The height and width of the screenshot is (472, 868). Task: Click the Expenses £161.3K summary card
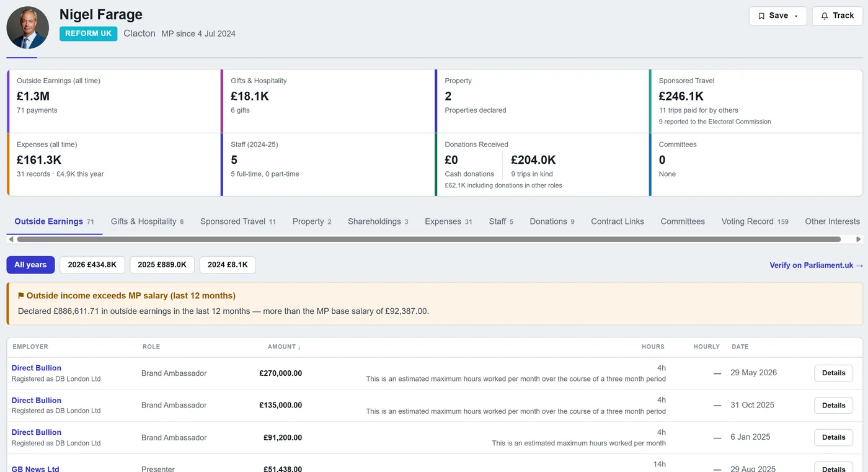pyautogui.click(x=114, y=164)
